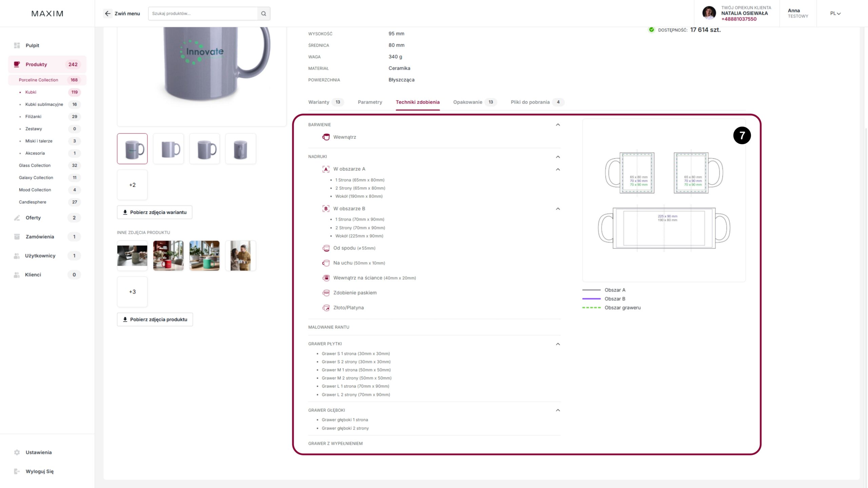
Task: Click the Ustawienia gear icon
Action: [x=17, y=452]
